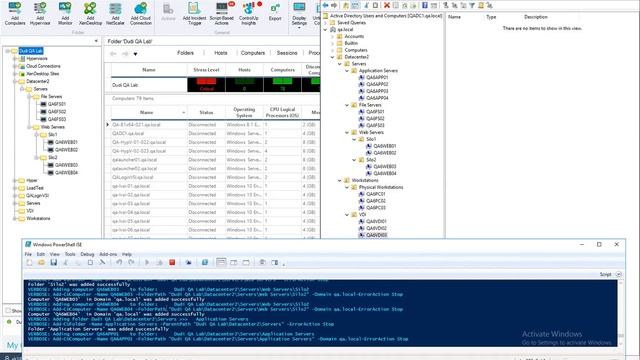640x360 pixels.
Task: Click the Redo icon in PowerShell ISE toolbar
Action: click(x=131, y=262)
